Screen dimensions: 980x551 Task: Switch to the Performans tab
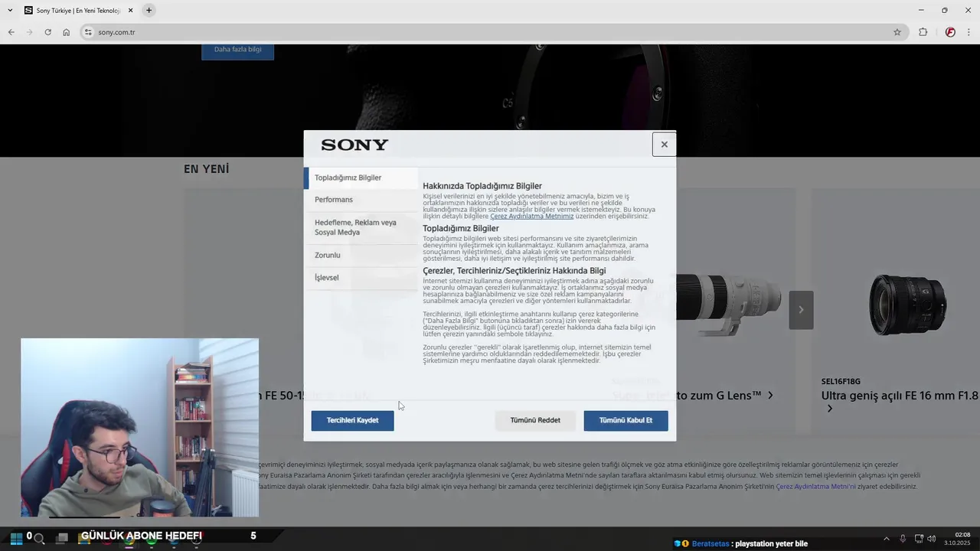[x=361, y=200]
